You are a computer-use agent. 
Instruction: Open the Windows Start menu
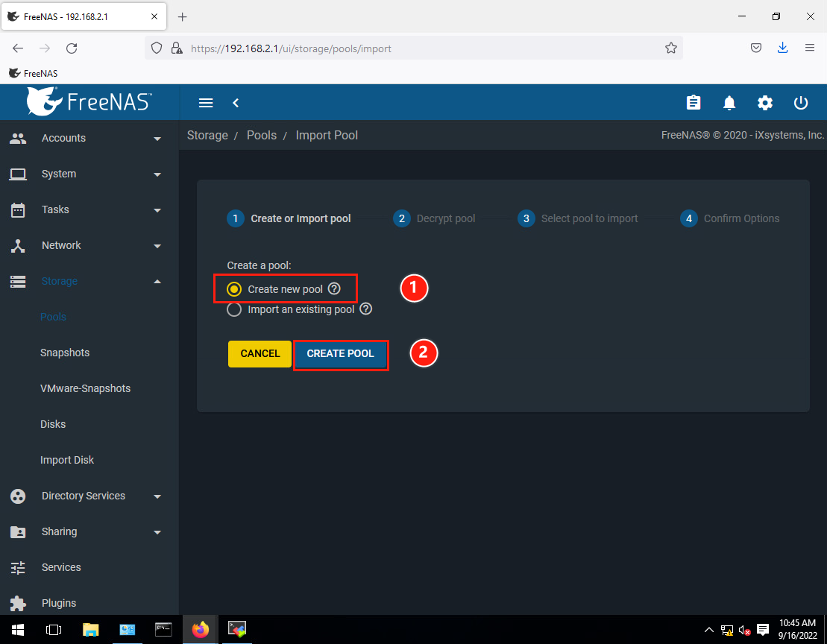[x=18, y=629]
